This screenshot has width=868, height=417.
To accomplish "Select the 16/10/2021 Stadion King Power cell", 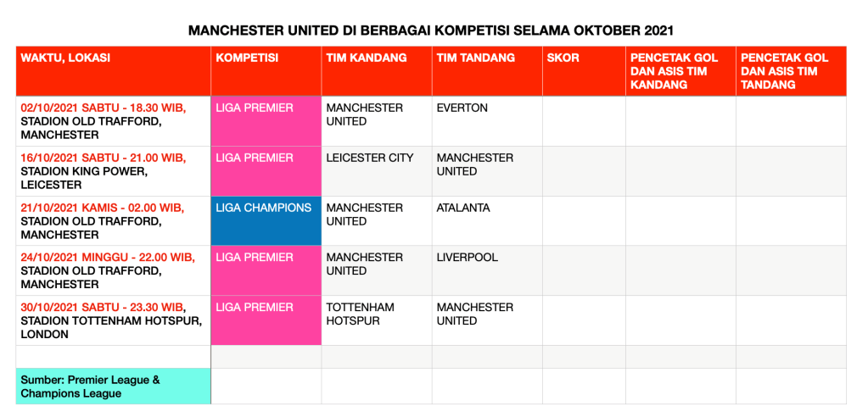I will 113,171.
